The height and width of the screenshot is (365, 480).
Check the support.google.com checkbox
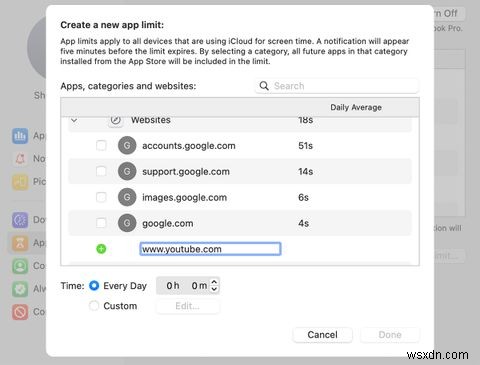click(x=101, y=171)
